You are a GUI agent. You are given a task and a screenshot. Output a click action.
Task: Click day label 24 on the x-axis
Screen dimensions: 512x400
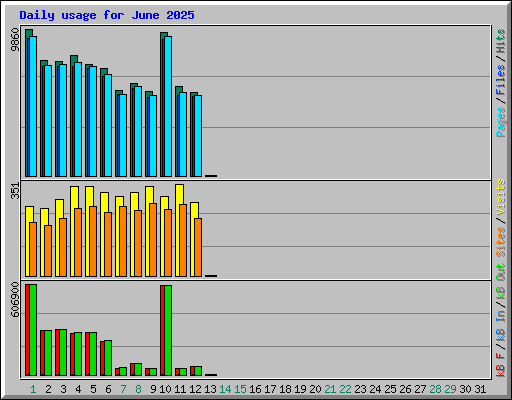coord(375,389)
